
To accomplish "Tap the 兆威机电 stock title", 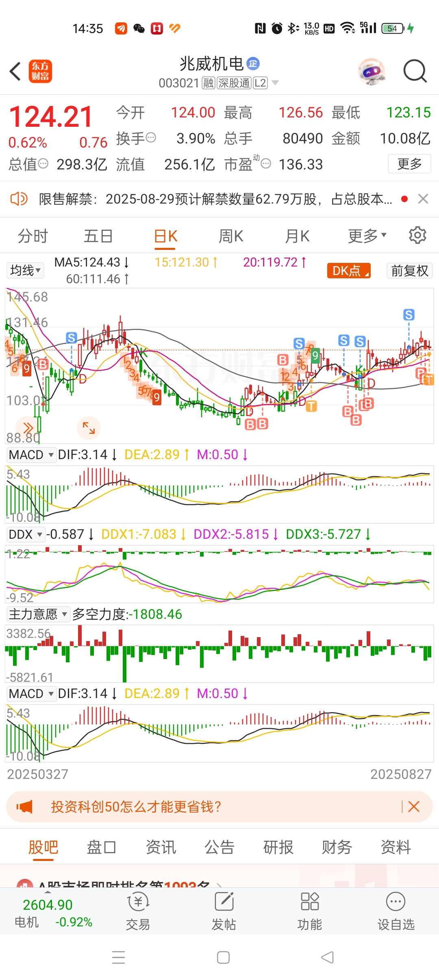I will coord(211,63).
